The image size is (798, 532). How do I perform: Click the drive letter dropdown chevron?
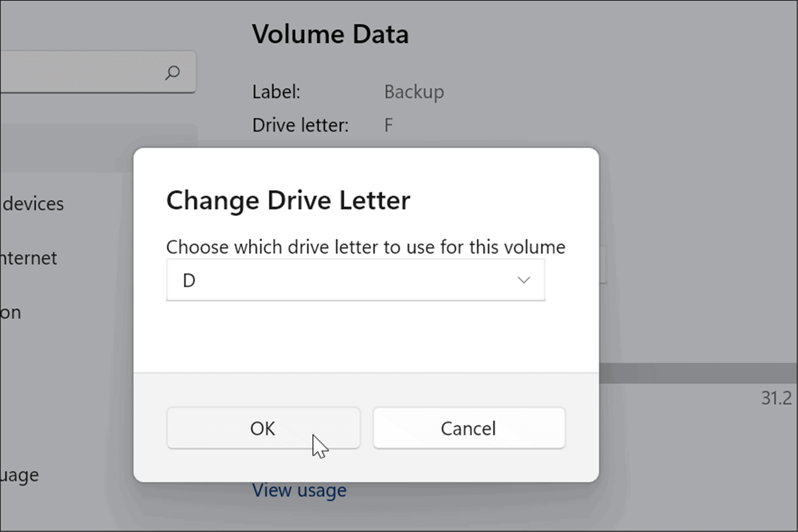tap(523, 280)
